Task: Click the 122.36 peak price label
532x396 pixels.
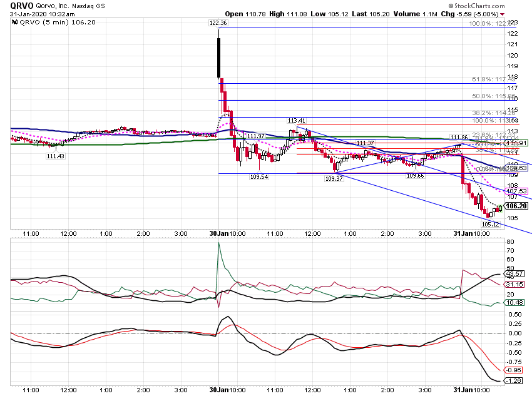Action: (218, 23)
